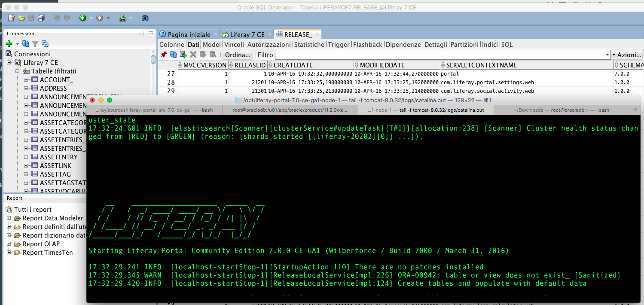Open the Flashback sub-tab
Viewport: 644px width, 305px height.
pos(368,45)
